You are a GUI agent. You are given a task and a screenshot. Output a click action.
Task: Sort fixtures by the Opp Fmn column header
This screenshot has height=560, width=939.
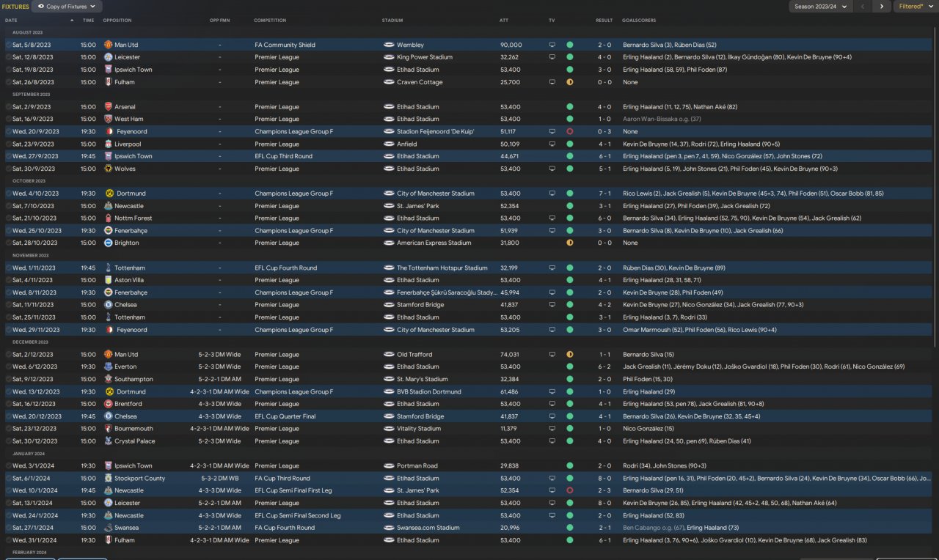(219, 20)
